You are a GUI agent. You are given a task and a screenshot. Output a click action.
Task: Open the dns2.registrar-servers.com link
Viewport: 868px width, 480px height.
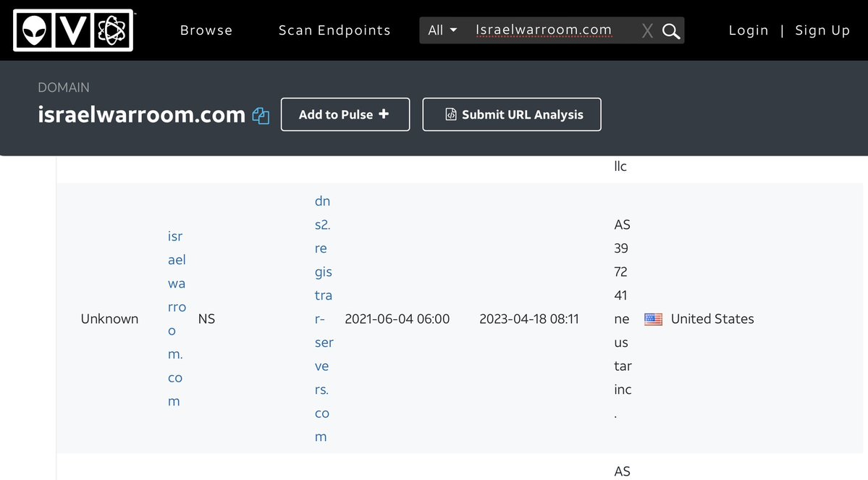(x=323, y=319)
